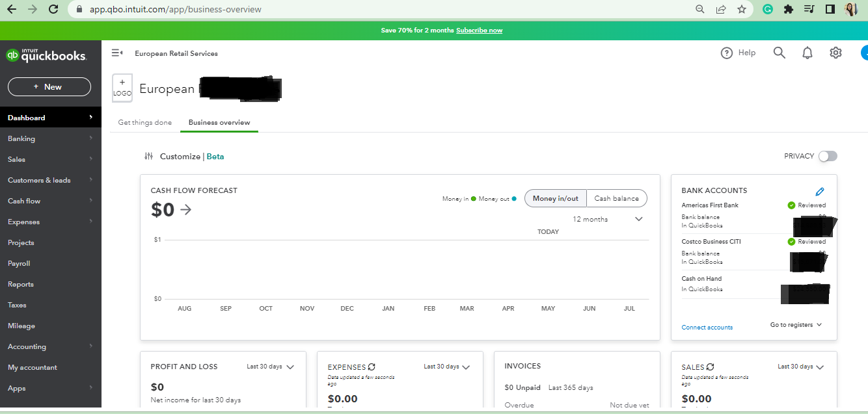
Task: Click the Connect accounts link
Action: click(x=707, y=328)
